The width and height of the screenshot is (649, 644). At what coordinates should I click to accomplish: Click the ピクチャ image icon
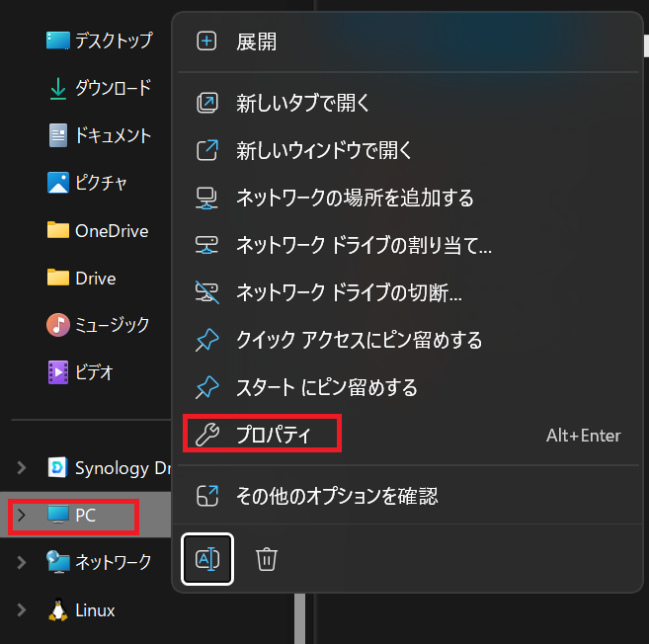click(58, 183)
